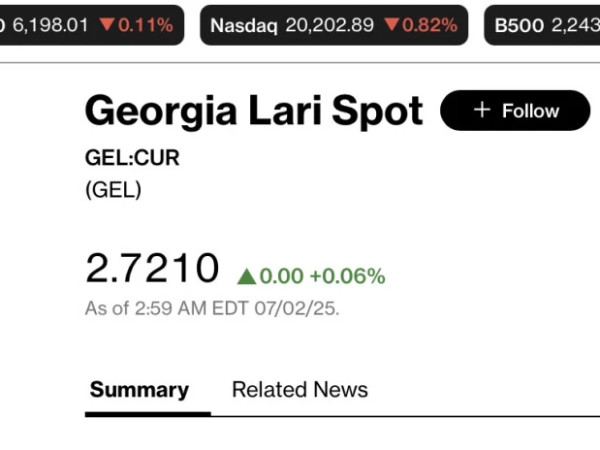Click the (GEL) currency label
Viewport: 600px width, 450px height.
[113, 189]
